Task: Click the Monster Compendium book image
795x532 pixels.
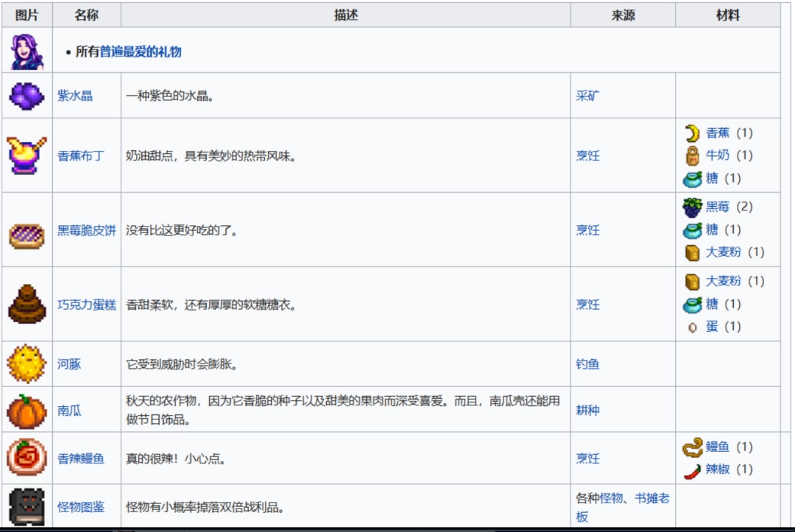Action: click(27, 507)
